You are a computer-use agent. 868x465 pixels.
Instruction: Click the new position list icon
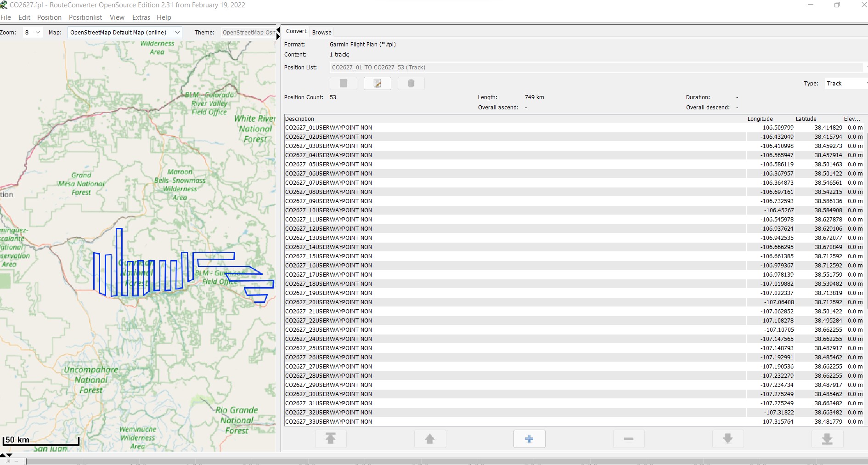click(x=343, y=83)
